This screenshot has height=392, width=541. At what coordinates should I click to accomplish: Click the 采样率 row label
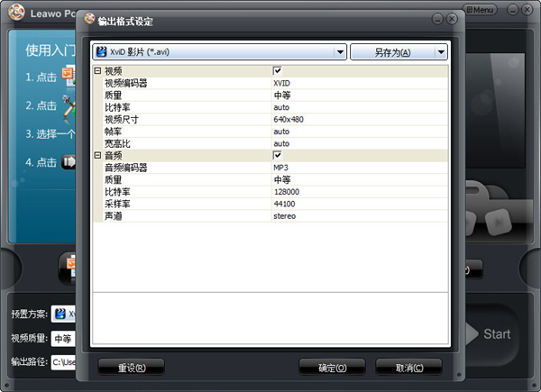117,204
